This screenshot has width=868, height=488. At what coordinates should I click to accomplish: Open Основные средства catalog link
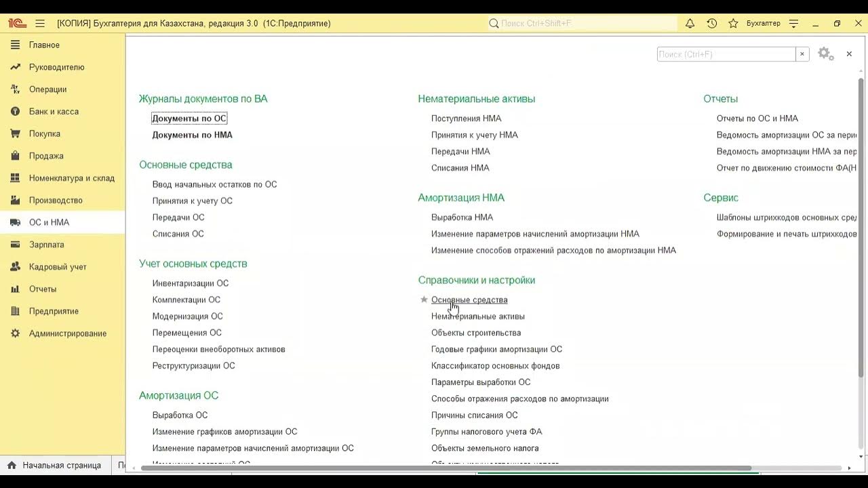click(469, 300)
